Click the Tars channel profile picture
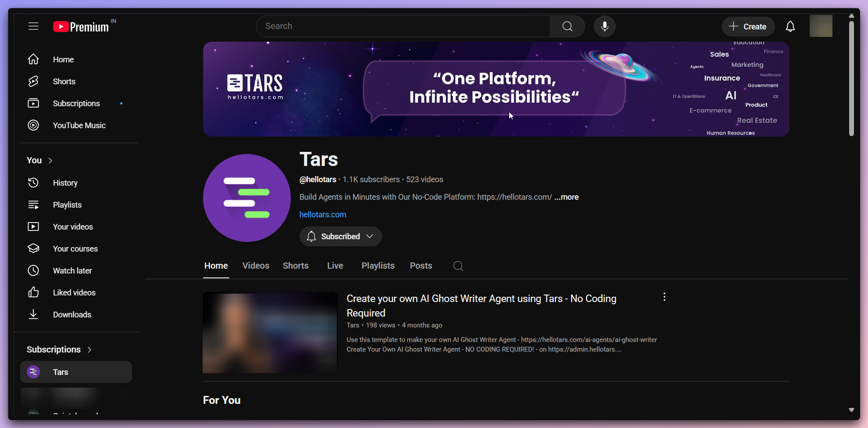 tap(247, 198)
